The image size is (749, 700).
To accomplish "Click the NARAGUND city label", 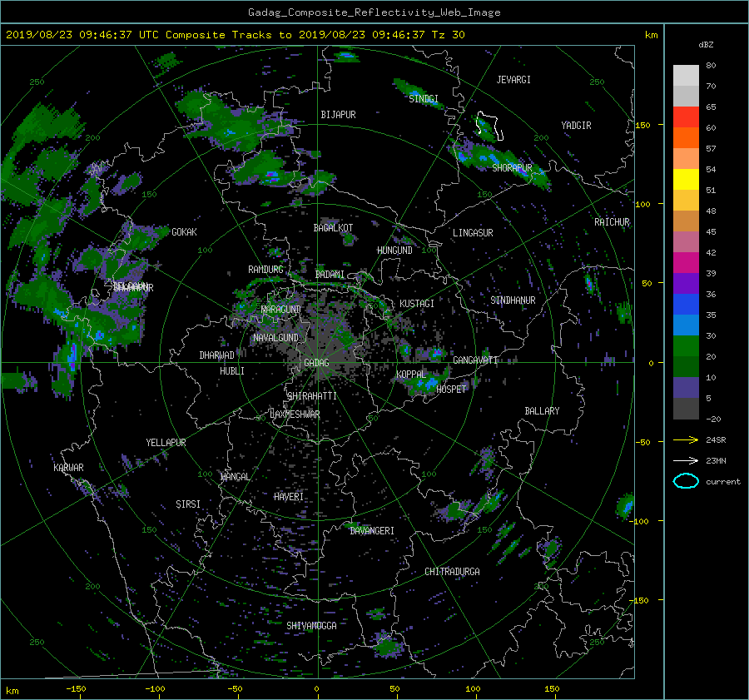I will click(x=281, y=309).
